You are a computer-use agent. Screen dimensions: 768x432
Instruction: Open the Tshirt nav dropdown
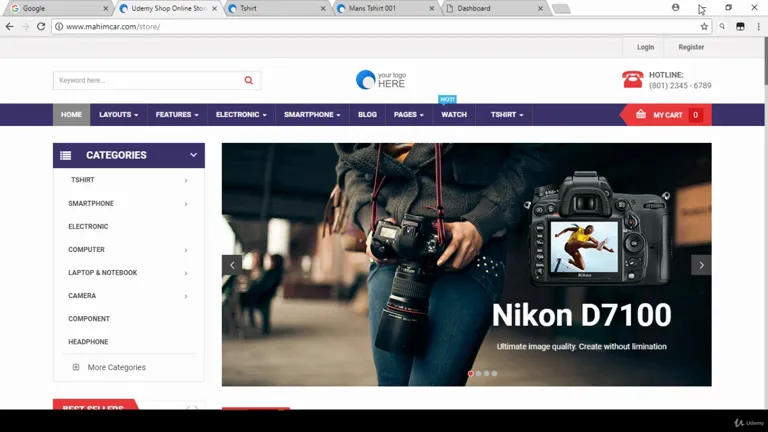pyautogui.click(x=507, y=115)
